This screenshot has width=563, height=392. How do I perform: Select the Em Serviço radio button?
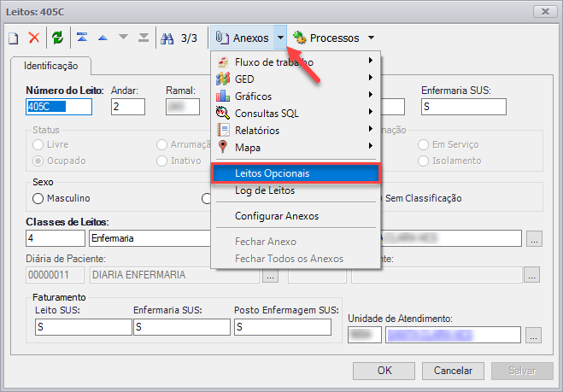(x=424, y=144)
